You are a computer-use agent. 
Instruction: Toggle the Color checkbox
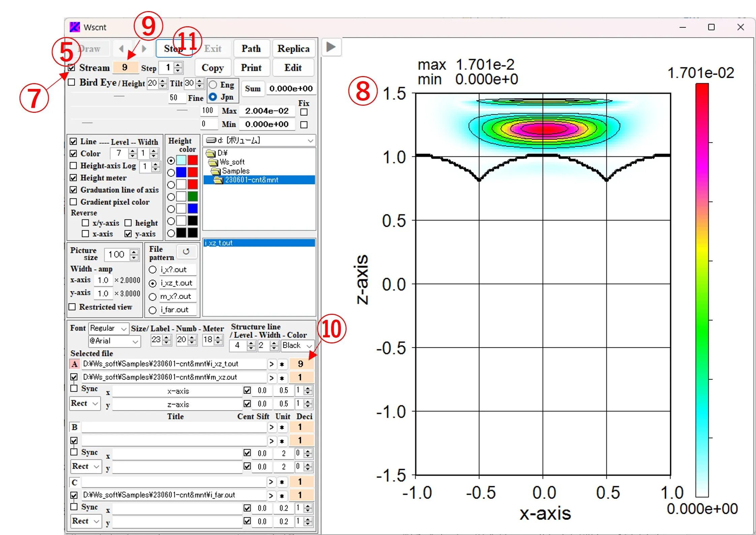[x=73, y=154]
